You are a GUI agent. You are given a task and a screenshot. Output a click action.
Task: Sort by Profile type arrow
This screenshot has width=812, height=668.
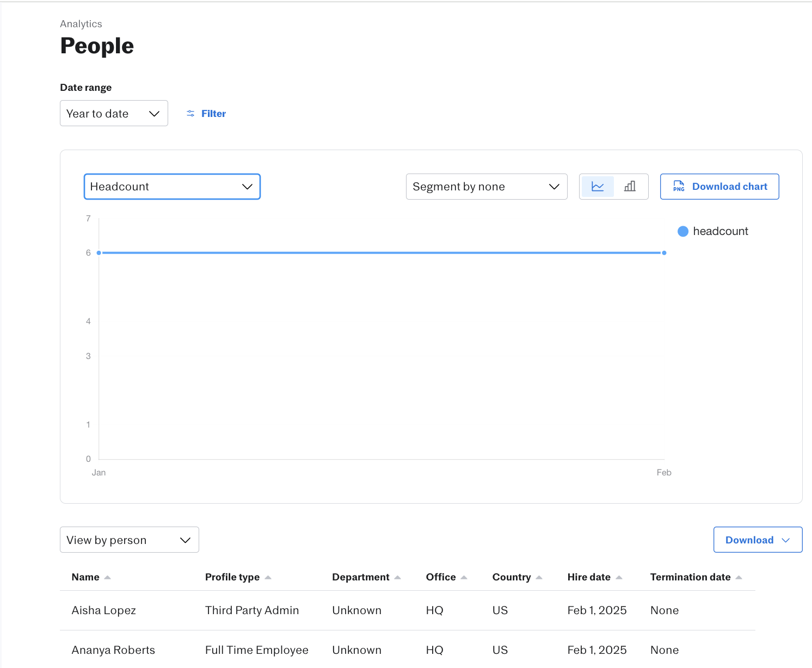(268, 578)
